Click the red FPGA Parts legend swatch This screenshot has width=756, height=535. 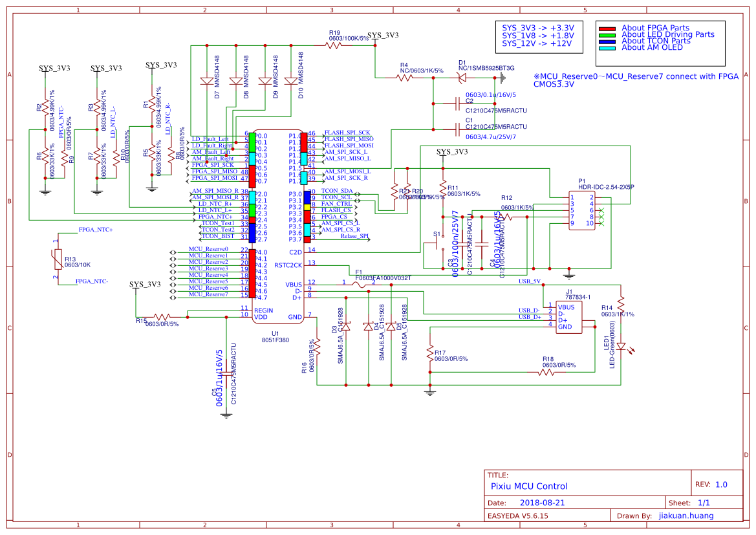click(606, 28)
